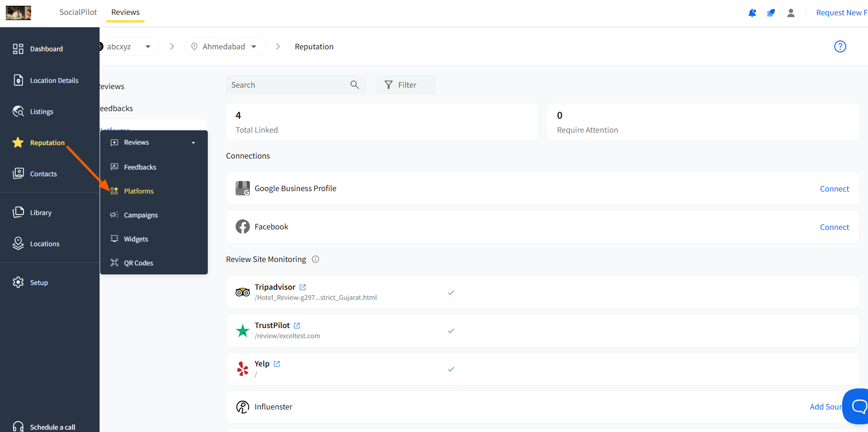The width and height of the screenshot is (868, 432).
Task: Click the Listings globe search icon
Action: pos(18,111)
